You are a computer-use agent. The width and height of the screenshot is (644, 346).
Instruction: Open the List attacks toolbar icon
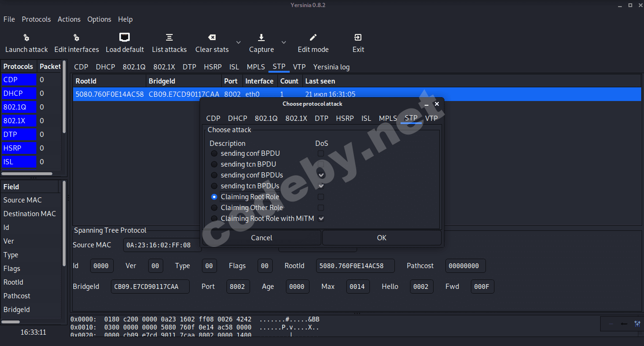click(x=169, y=37)
